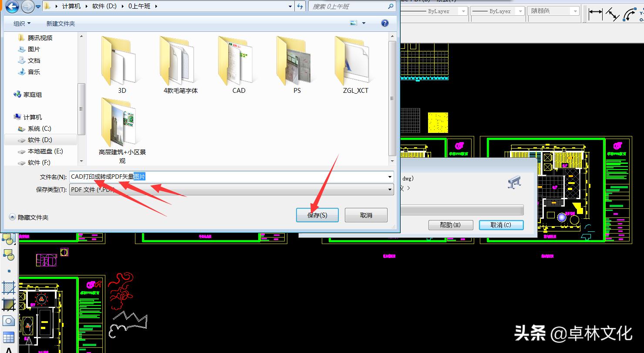
Task: Go back with the blue Back arrow
Action: pyautogui.click(x=12, y=7)
